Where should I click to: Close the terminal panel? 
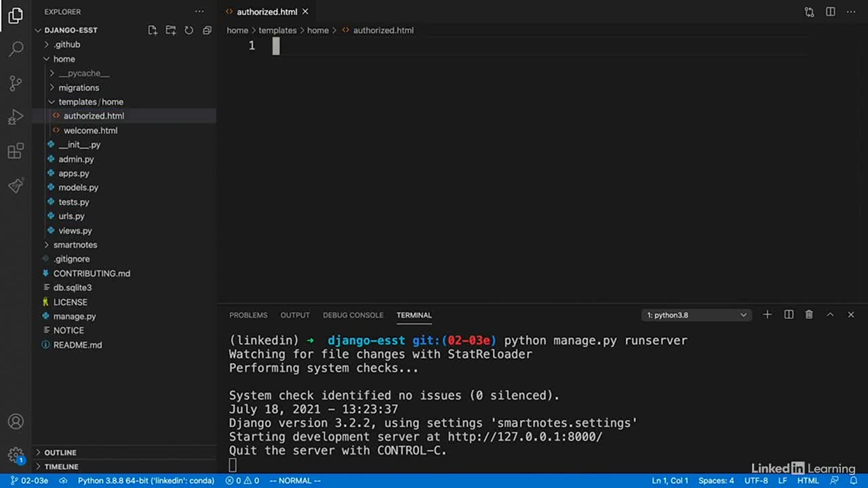[x=851, y=314]
